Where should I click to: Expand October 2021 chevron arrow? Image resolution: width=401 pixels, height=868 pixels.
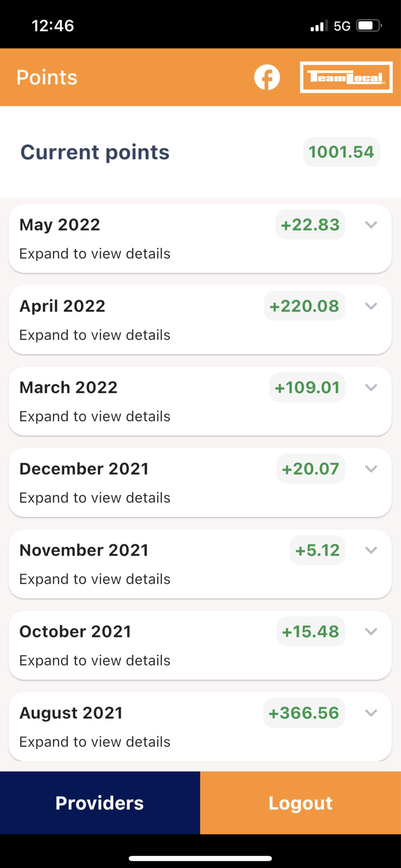[371, 631]
